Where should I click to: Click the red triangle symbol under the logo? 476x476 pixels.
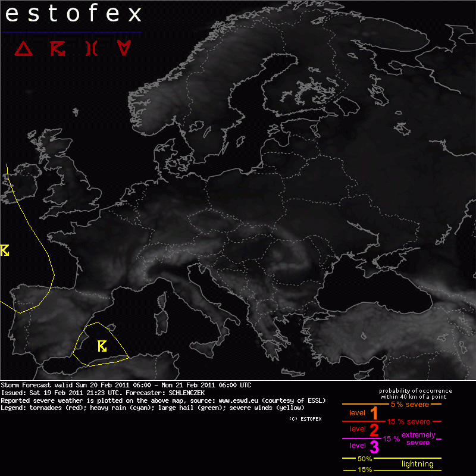click(23, 49)
